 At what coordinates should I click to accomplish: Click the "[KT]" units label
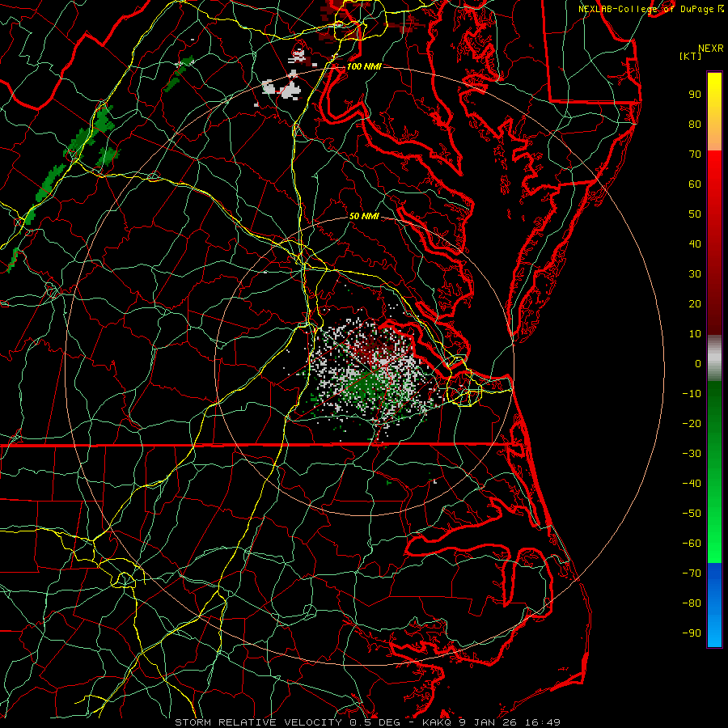pyautogui.click(x=691, y=56)
